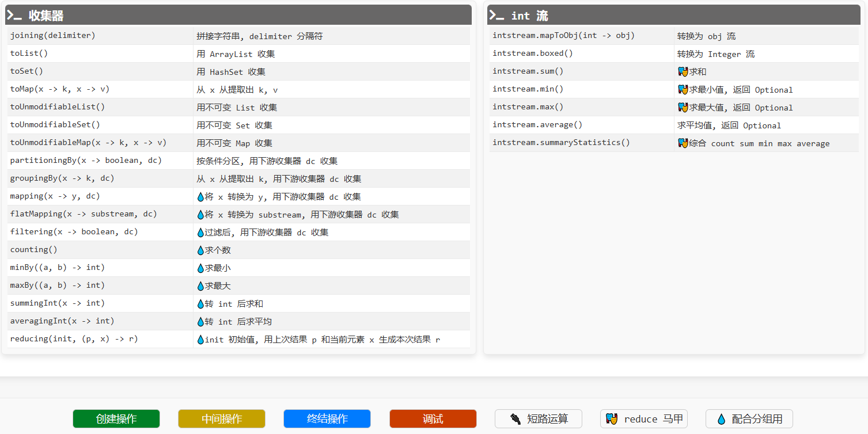Click water drop icon in averagingInt row
The height and width of the screenshot is (434, 868).
click(x=200, y=322)
